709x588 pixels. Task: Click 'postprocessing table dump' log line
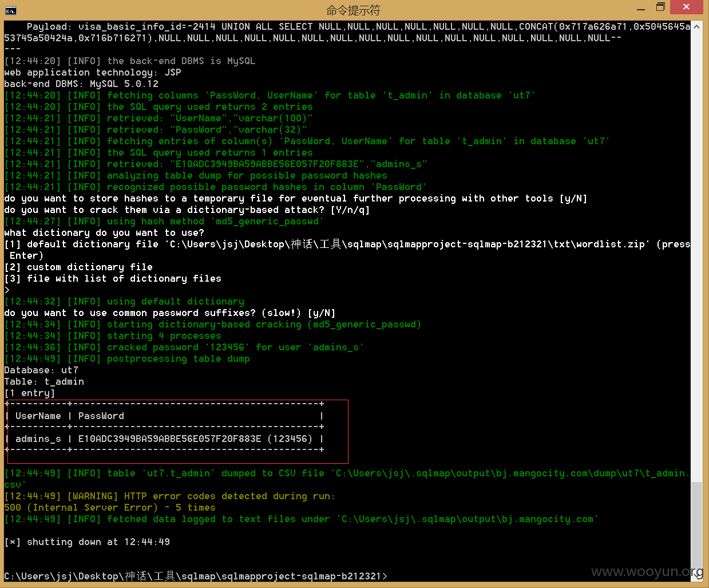click(x=127, y=358)
